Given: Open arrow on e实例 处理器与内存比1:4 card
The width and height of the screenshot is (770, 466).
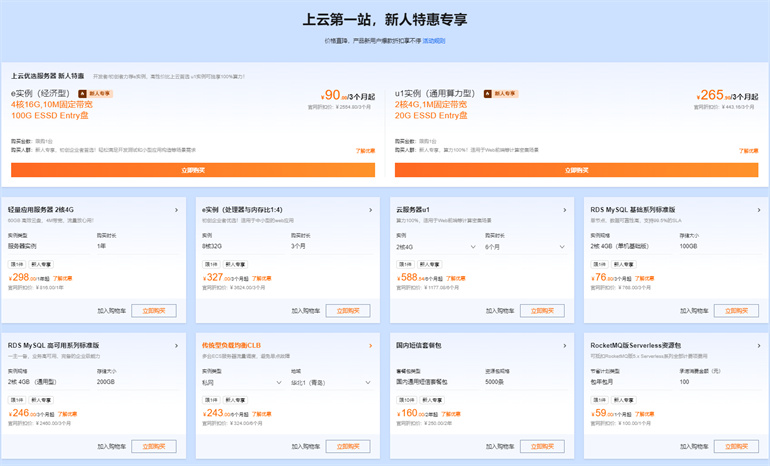Looking at the screenshot, I should (x=371, y=210).
